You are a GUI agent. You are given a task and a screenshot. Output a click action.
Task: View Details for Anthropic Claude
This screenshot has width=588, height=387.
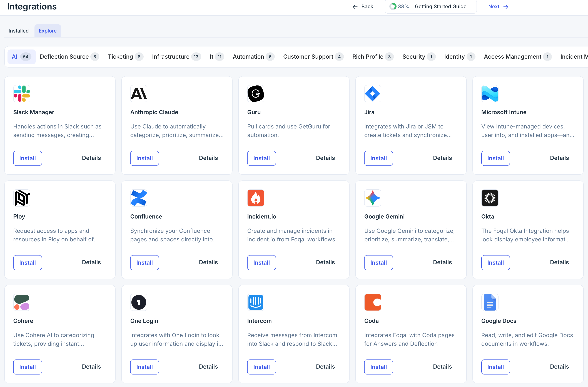(x=208, y=158)
